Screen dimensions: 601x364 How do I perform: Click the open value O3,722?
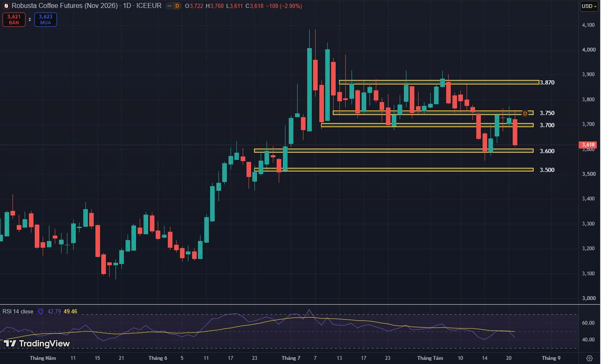[194, 6]
